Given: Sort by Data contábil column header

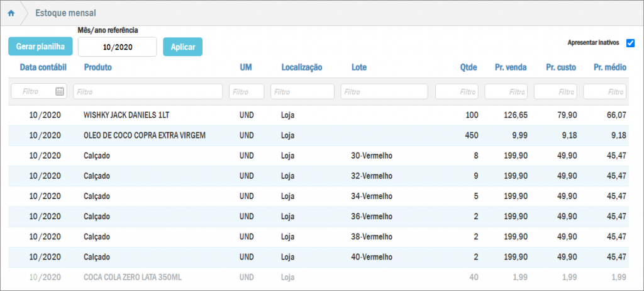Looking at the screenshot, I should point(42,67).
